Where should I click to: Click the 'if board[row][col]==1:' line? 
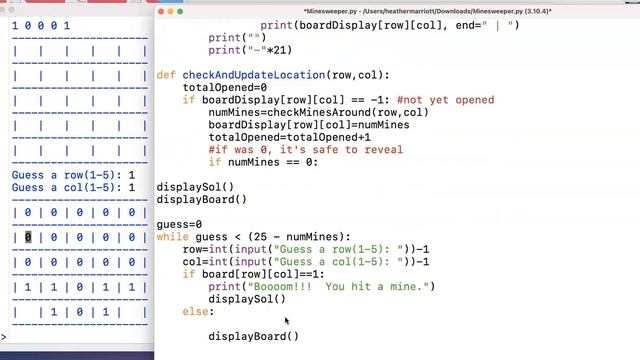point(253,274)
